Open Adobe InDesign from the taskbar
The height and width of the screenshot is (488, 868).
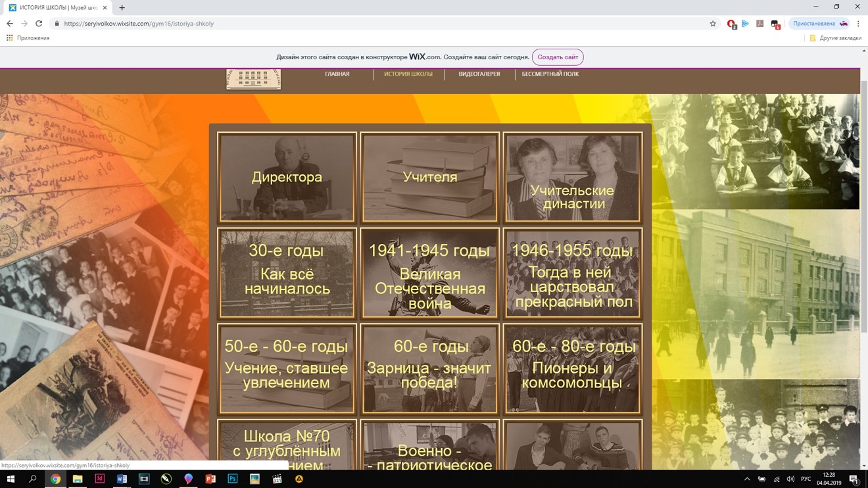tap(100, 479)
